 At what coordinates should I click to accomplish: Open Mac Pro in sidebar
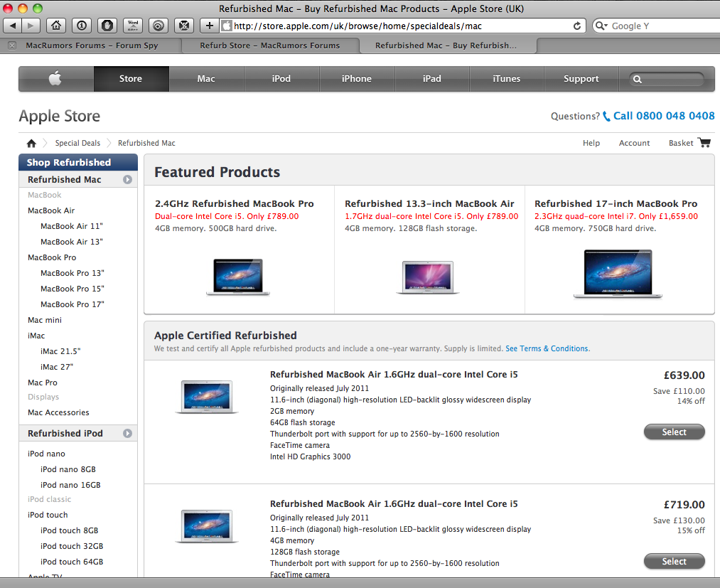click(43, 383)
